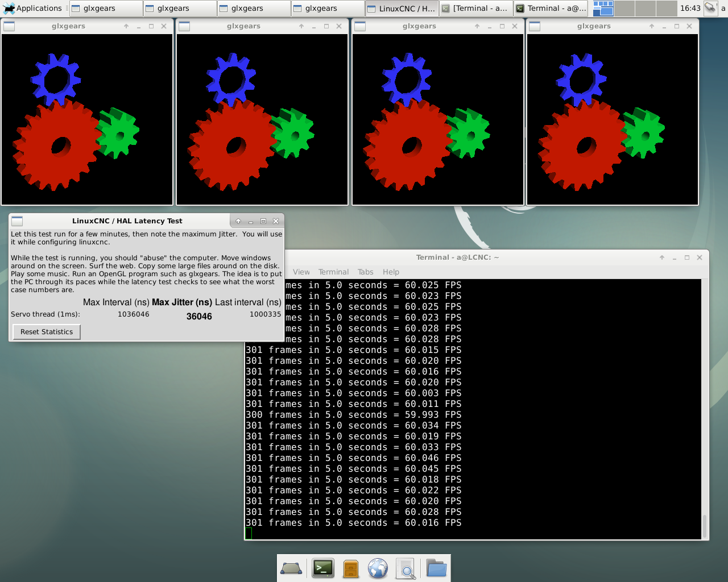The width and height of the screenshot is (728, 582).
Task: Click the bold 'Max Jitter (ns)' header
Action: click(182, 302)
